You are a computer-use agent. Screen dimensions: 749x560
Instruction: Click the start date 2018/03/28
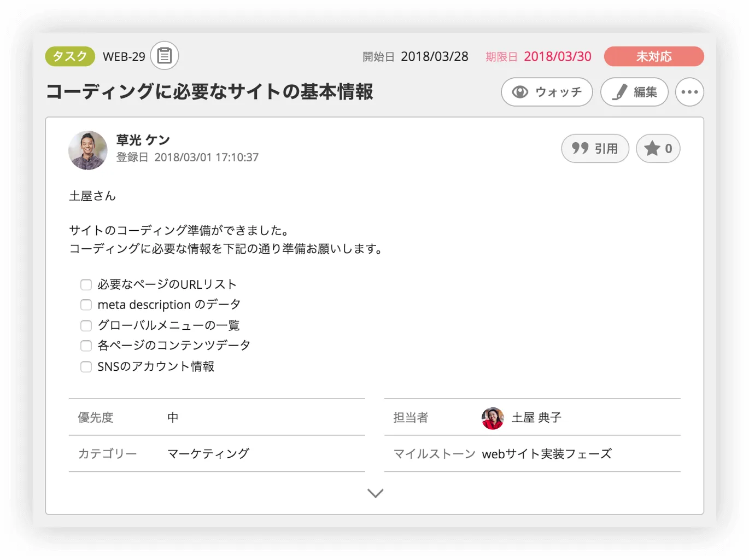(435, 56)
